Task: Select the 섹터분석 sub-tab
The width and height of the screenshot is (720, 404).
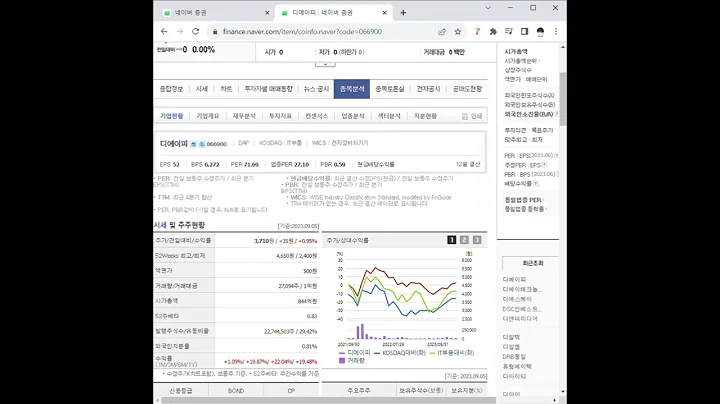Action: 389,116
